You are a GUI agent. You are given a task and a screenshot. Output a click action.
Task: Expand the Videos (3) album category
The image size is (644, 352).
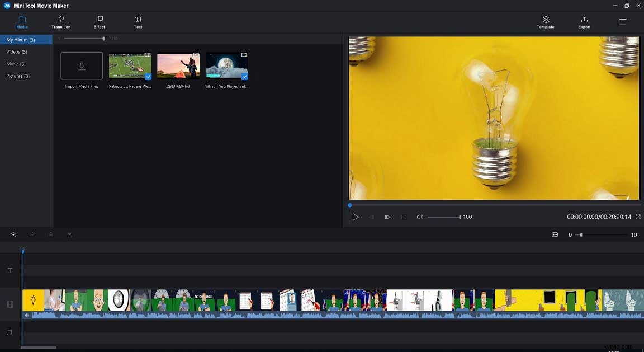[x=17, y=51]
